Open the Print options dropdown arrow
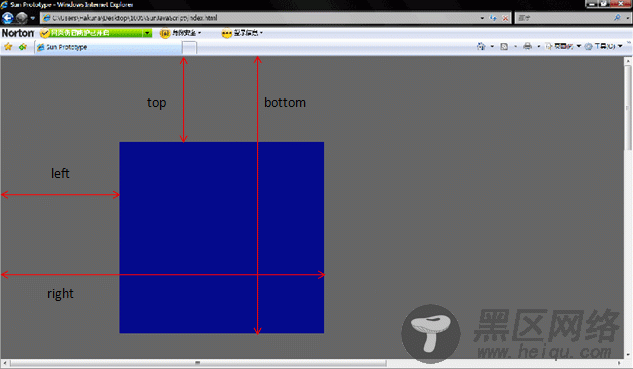 539,46
